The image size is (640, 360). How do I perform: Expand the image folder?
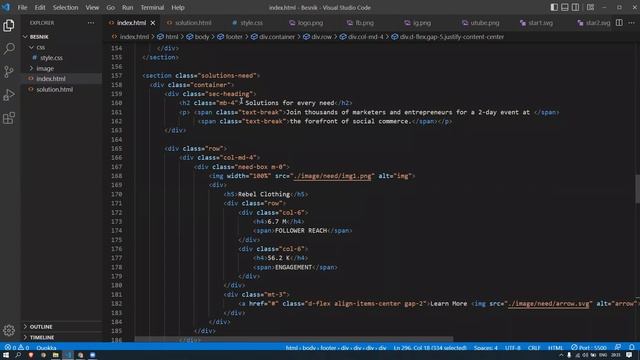(x=61, y=69)
